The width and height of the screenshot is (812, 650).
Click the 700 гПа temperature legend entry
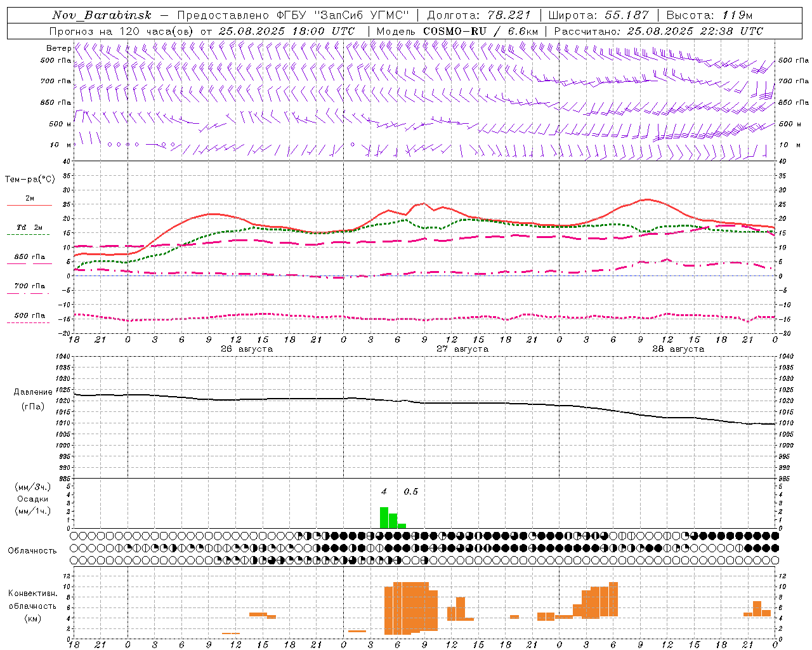point(29,286)
